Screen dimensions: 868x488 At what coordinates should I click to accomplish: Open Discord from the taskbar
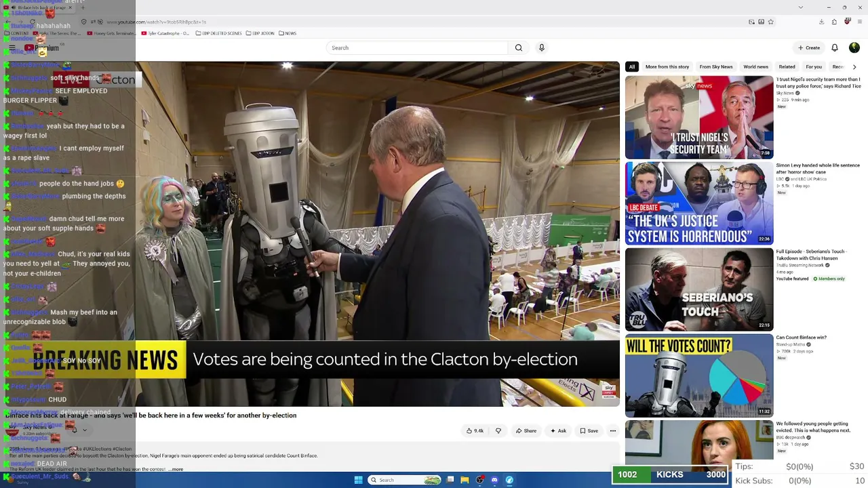494,480
